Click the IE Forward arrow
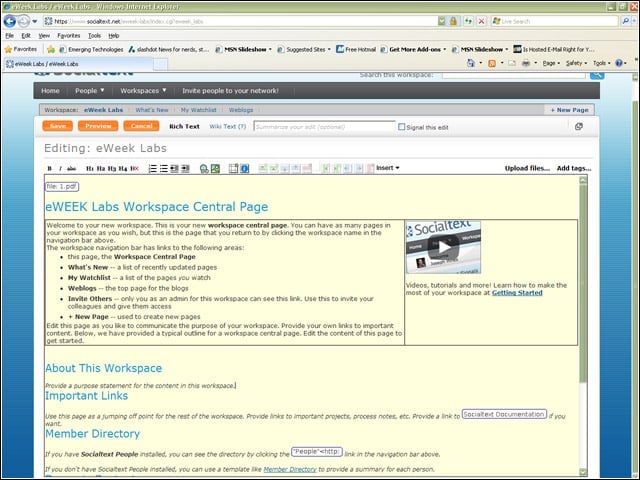This screenshot has width=640, height=480. tap(24, 21)
